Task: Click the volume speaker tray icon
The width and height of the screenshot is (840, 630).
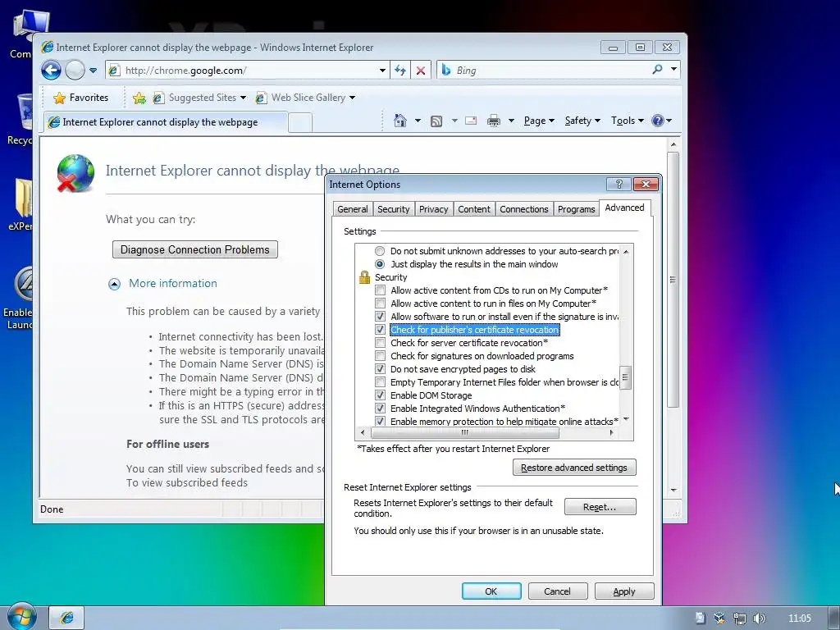Action: tap(759, 619)
